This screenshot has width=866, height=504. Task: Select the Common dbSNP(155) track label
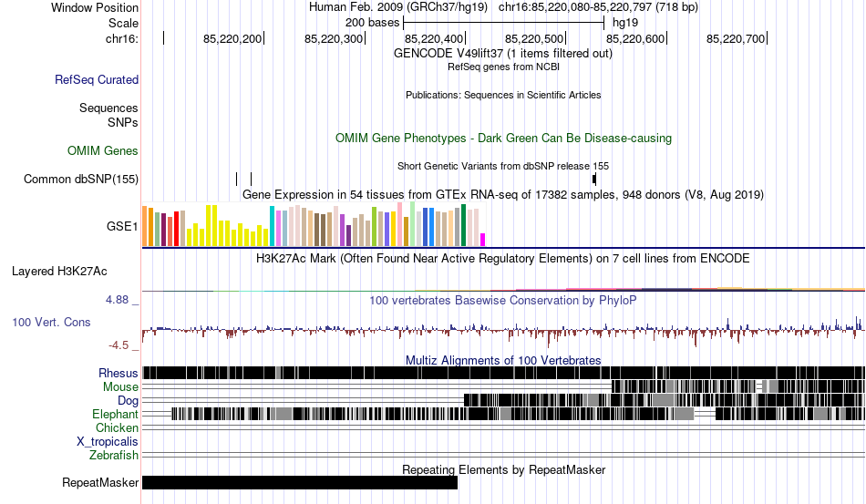tap(81, 179)
